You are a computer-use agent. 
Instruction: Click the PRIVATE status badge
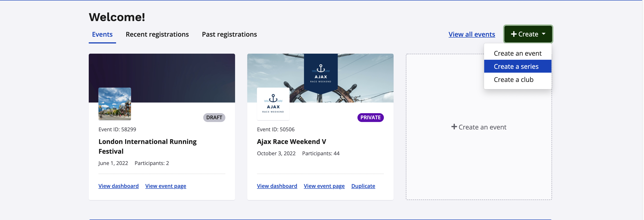(370, 117)
